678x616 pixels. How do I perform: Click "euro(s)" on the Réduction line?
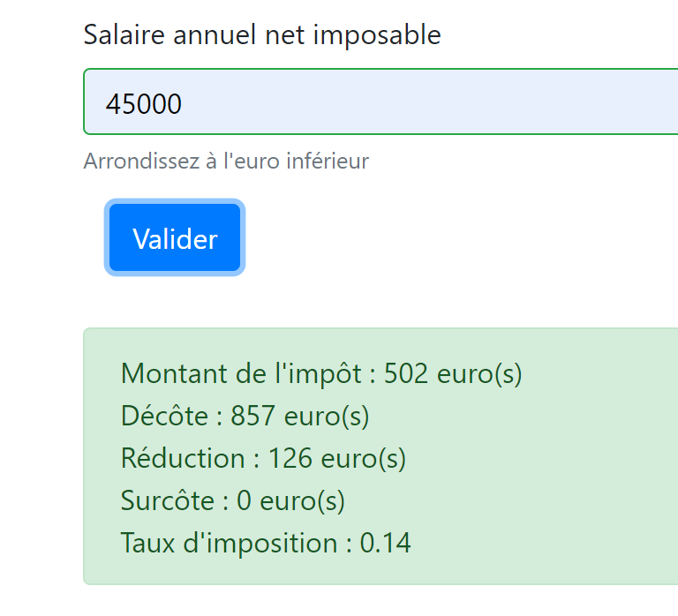(363, 458)
